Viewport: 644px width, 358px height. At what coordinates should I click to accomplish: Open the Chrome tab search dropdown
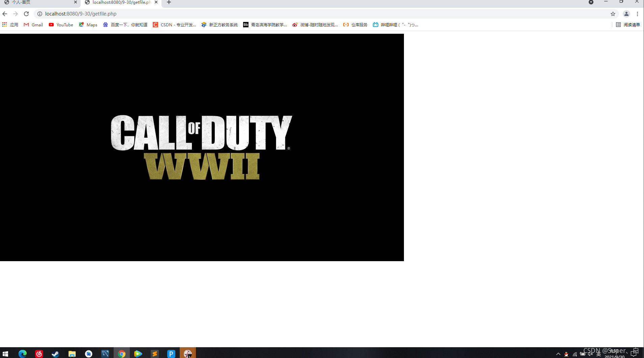(591, 2)
